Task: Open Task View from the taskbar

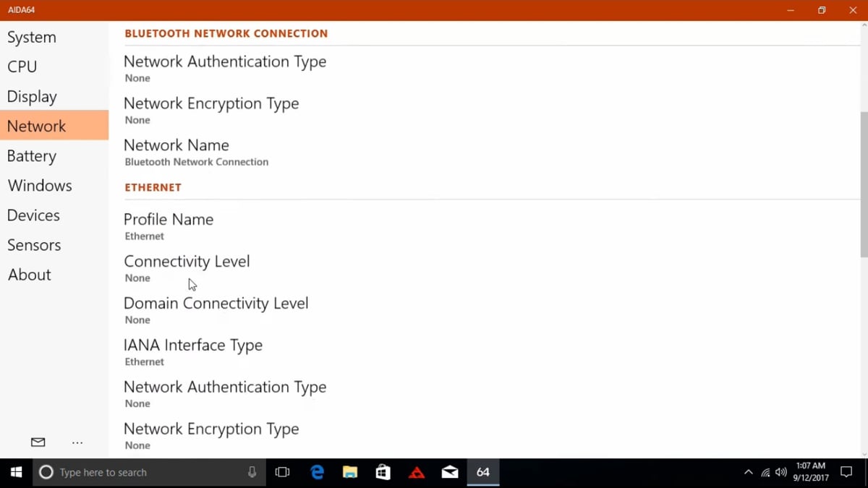Action: coord(282,472)
